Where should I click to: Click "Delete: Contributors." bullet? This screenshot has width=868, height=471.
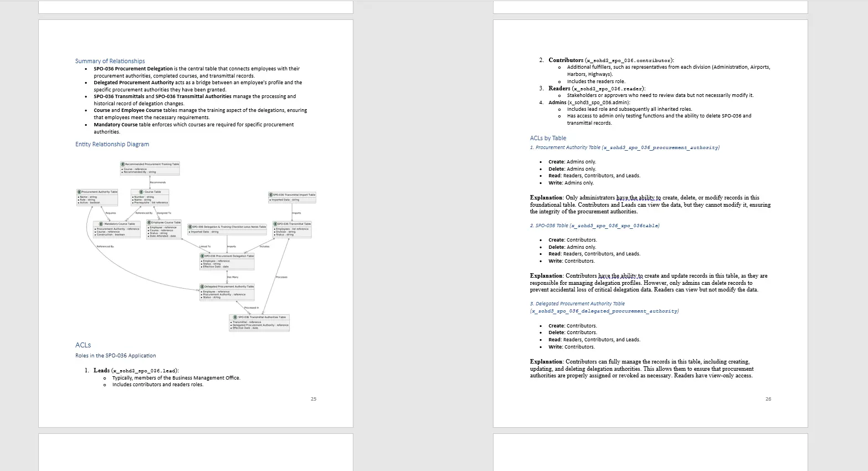(573, 332)
